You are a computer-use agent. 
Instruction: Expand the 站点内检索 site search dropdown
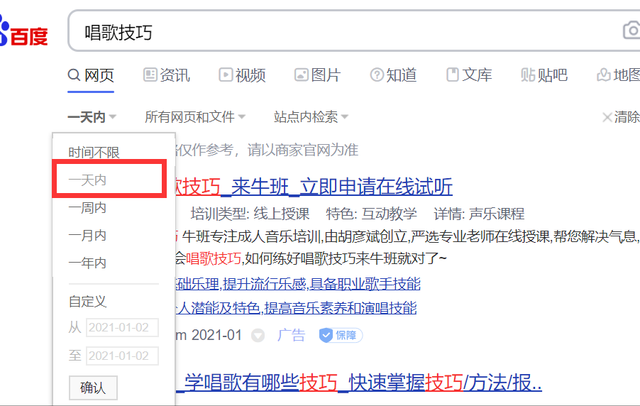coord(311,117)
